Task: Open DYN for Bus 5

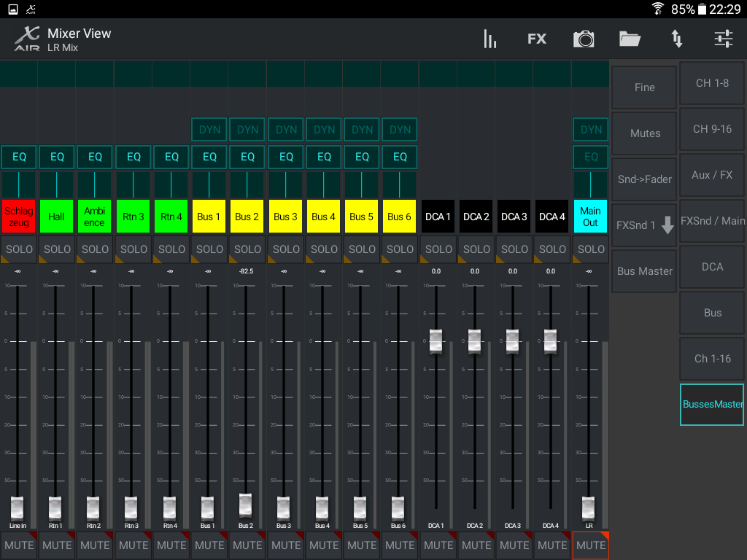Action: coord(362,130)
